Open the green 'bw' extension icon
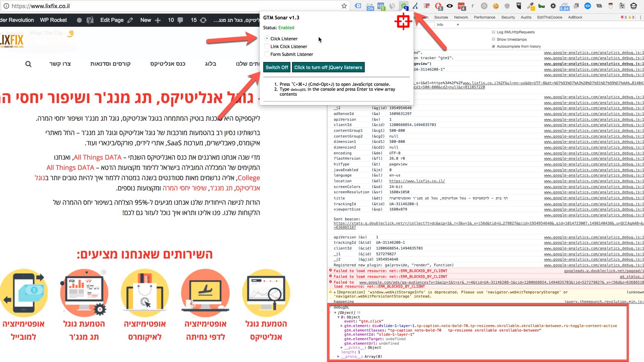The width and height of the screenshot is (644, 362). coord(542,6)
